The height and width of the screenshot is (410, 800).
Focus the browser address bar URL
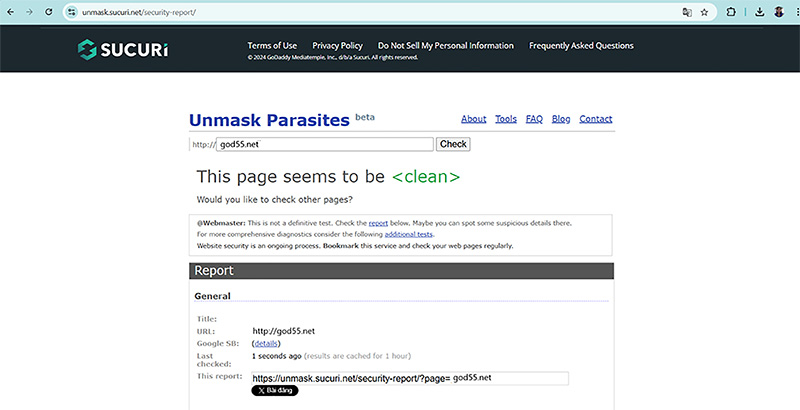coord(139,12)
